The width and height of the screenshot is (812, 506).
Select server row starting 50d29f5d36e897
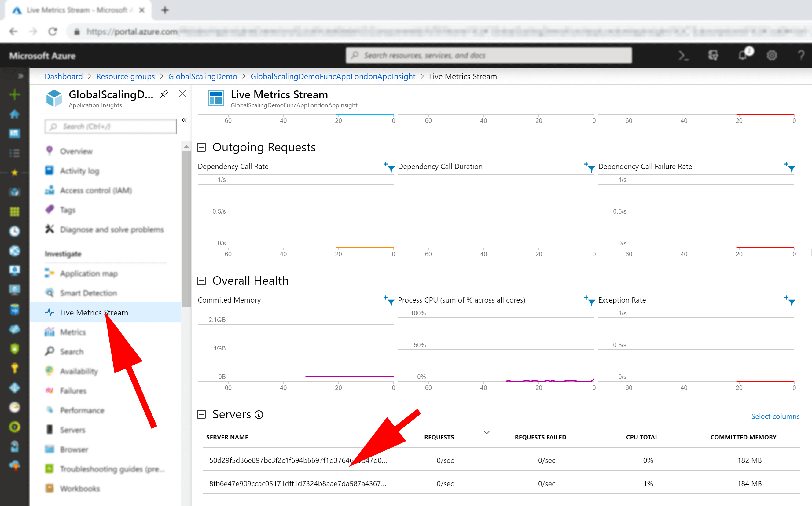click(x=502, y=460)
